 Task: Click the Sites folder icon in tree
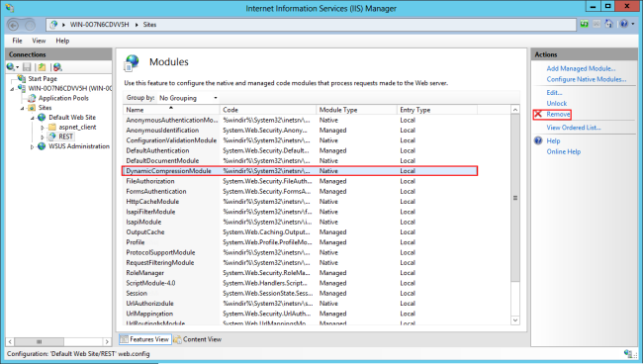pos(32,108)
